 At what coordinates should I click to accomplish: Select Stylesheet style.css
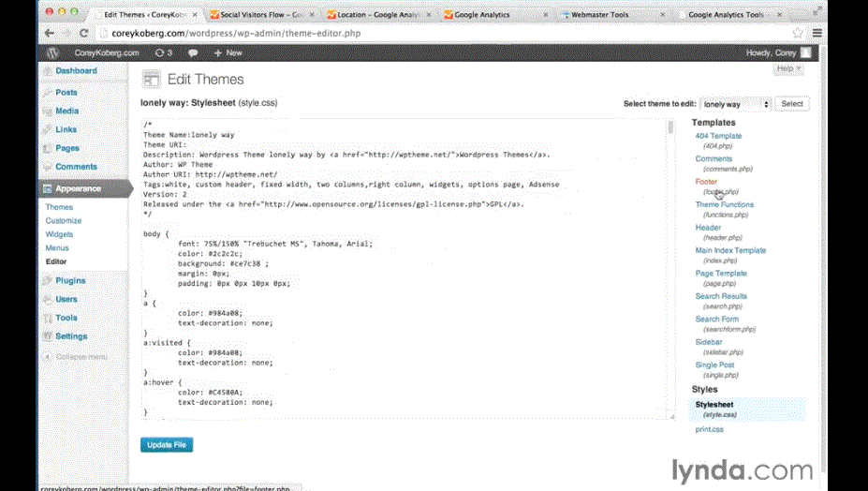(x=714, y=405)
